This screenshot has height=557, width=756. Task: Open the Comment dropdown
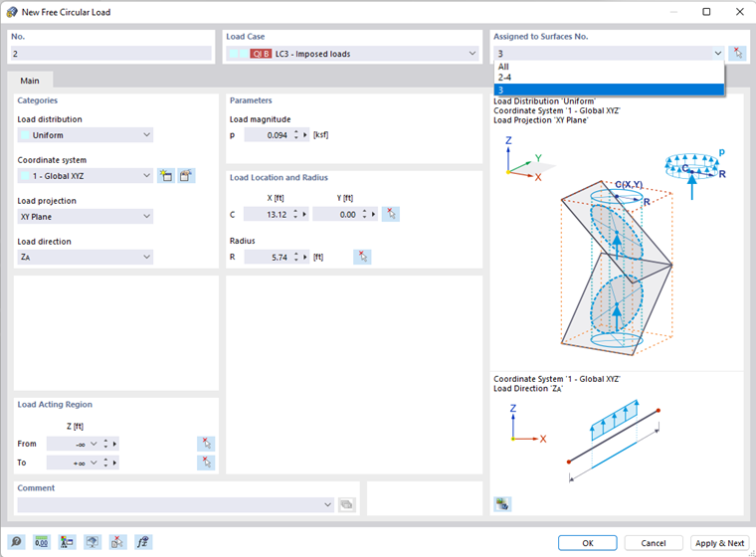pyautogui.click(x=328, y=505)
